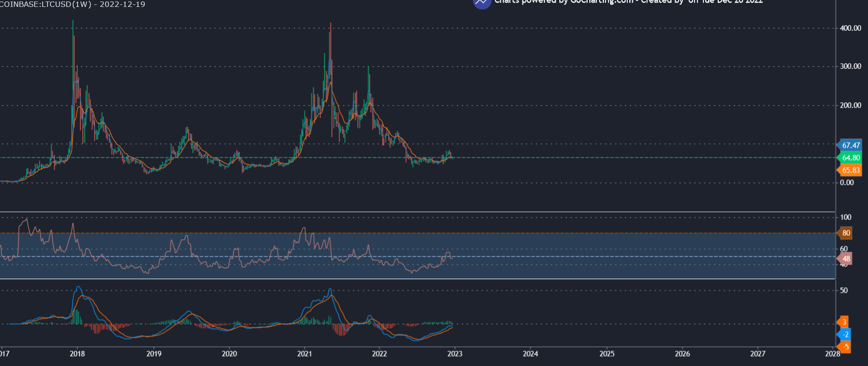The height and width of the screenshot is (366, 868).
Task: Click the 2025 time axis label
Action: pyautogui.click(x=607, y=354)
